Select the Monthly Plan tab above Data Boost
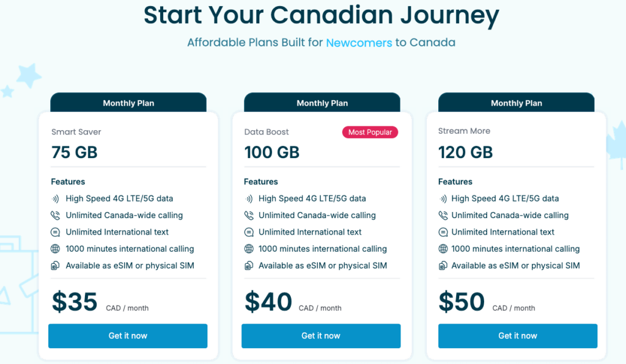 tap(322, 103)
